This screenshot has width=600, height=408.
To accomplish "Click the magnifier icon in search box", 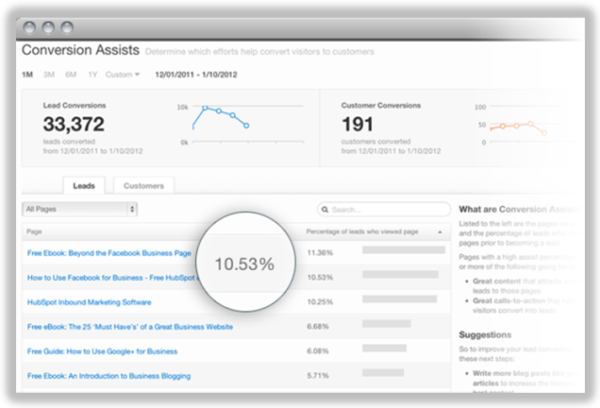I will pyautogui.click(x=325, y=209).
